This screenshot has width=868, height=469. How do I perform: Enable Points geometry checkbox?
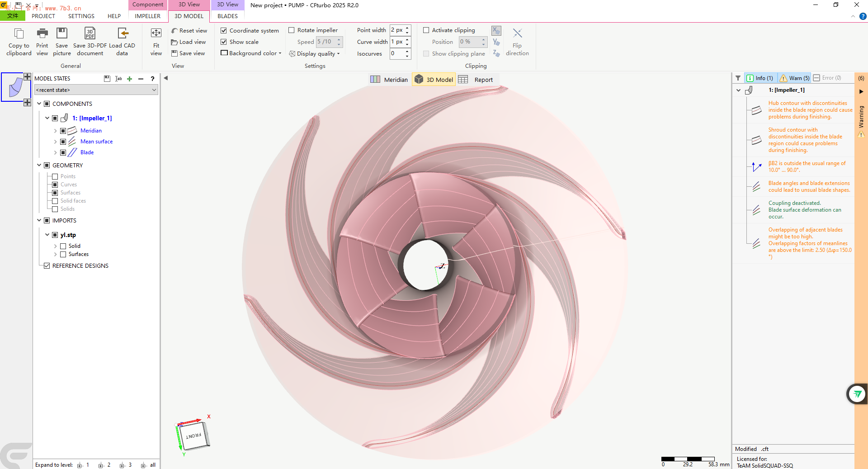(x=55, y=176)
